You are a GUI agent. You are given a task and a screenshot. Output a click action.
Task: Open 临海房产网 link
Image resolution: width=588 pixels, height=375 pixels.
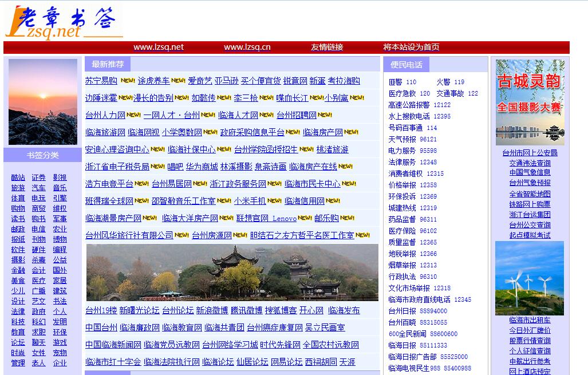[323, 132]
